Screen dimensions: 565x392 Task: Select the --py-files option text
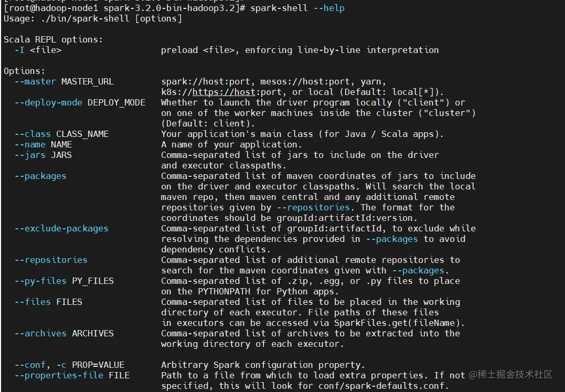(x=40, y=281)
